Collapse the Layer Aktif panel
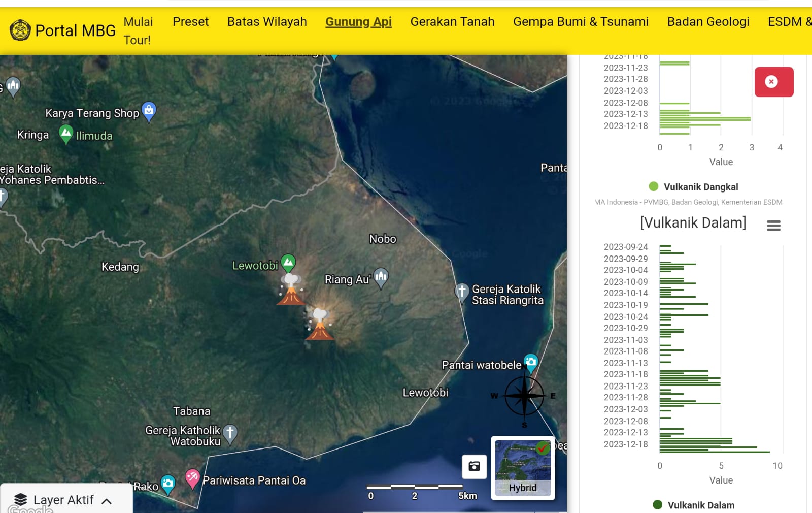812x513 pixels. point(106,500)
